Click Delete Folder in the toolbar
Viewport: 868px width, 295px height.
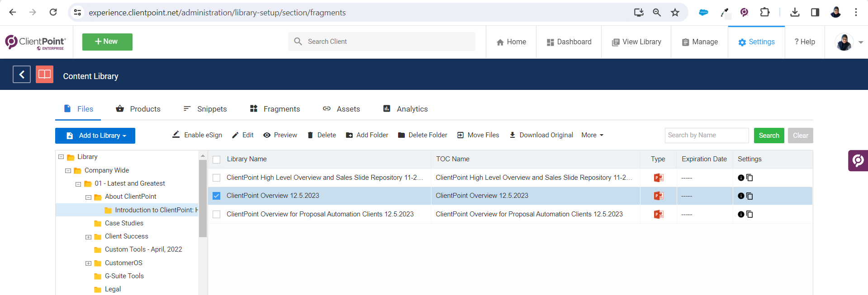(x=422, y=135)
